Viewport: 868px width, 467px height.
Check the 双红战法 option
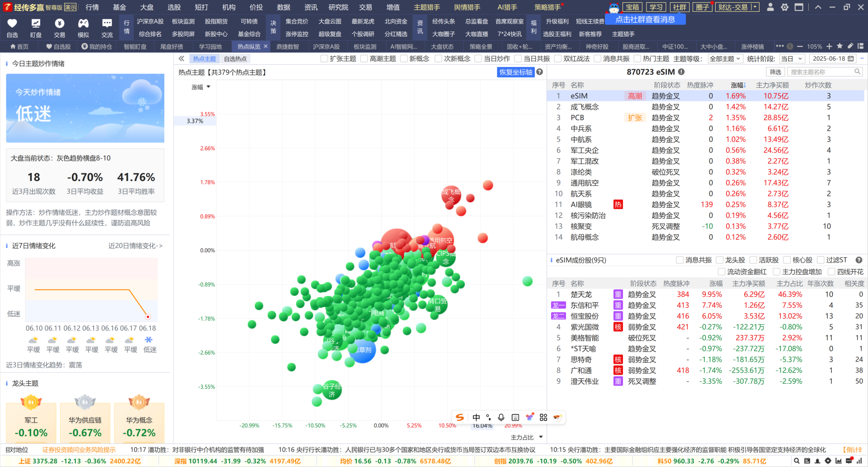558,58
